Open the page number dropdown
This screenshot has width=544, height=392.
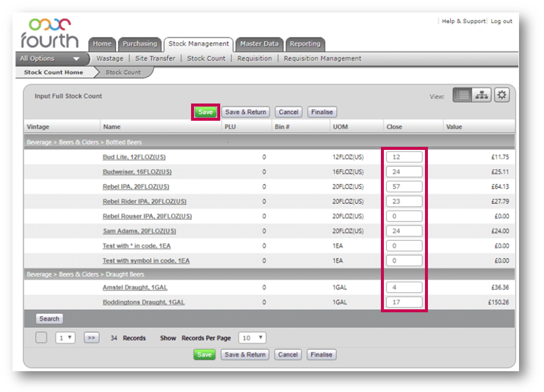click(65, 338)
